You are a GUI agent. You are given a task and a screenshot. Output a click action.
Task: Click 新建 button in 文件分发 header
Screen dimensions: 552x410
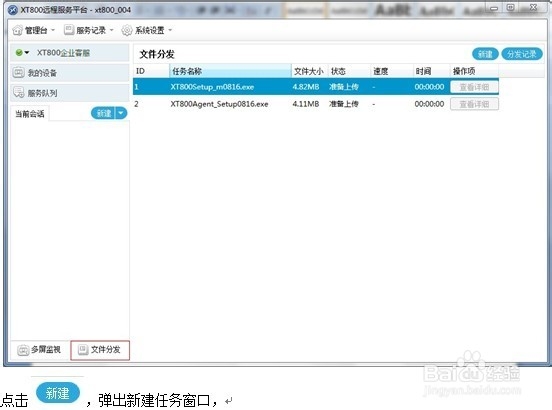pos(485,54)
